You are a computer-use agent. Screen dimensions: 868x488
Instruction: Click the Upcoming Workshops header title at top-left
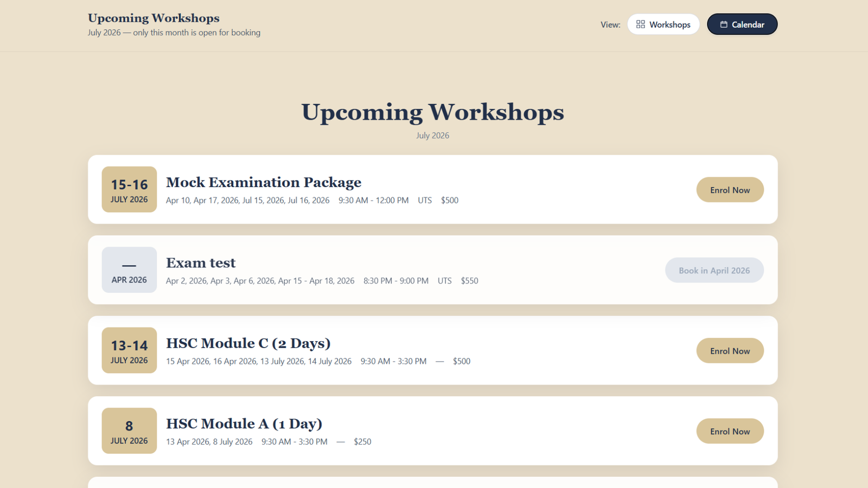coord(154,18)
